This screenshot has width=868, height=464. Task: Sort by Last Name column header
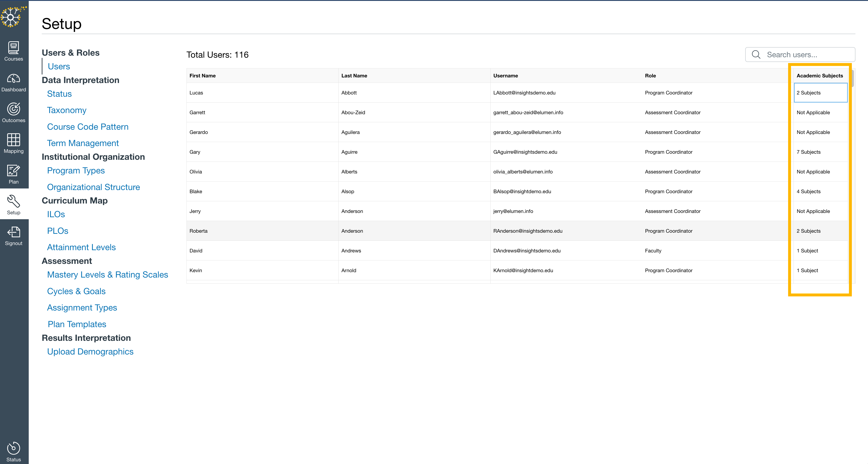point(414,75)
